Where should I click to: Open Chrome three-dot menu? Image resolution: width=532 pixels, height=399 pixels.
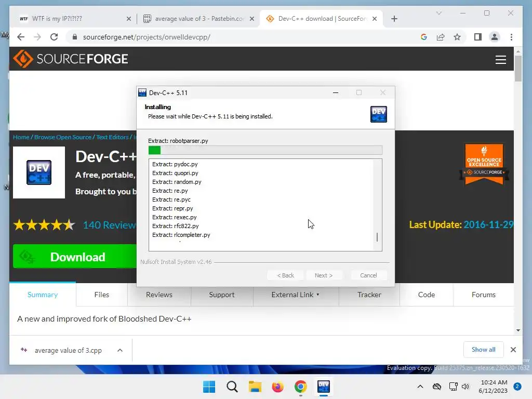511,37
